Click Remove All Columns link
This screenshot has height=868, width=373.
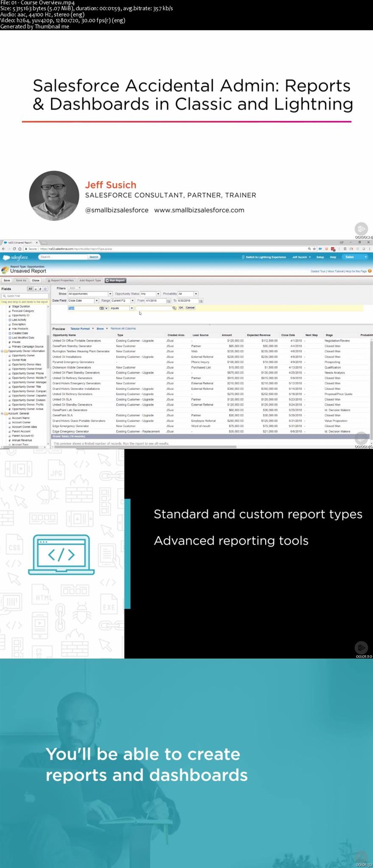[123, 328]
